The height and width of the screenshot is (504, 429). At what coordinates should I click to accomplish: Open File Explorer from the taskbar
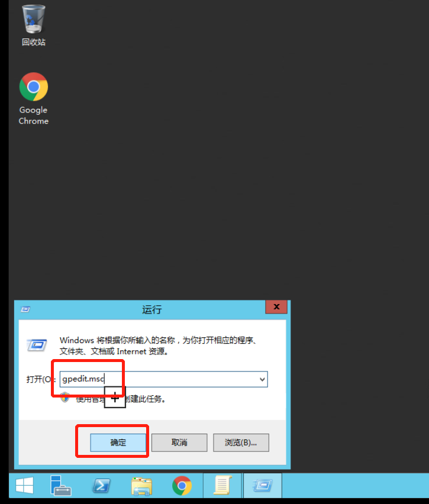[141, 485]
